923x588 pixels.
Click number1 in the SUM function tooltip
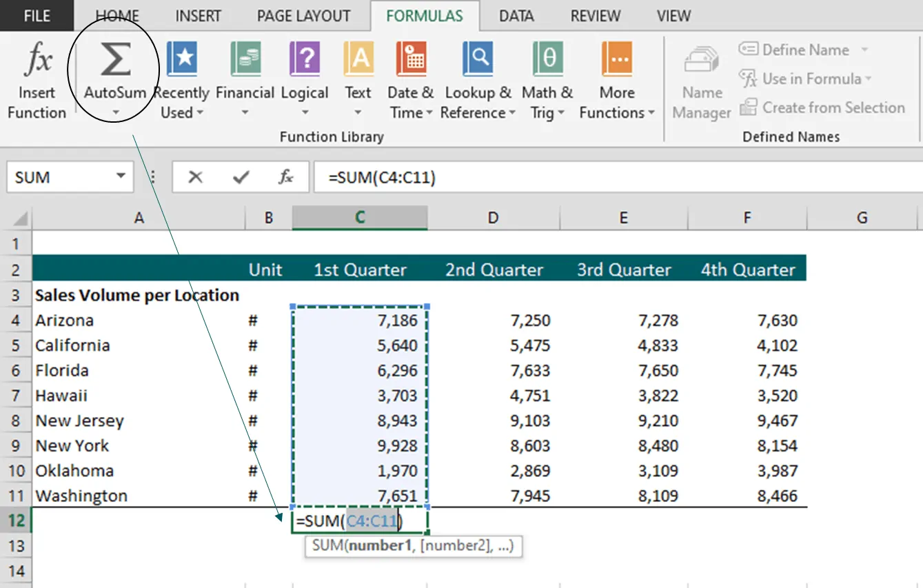379,546
